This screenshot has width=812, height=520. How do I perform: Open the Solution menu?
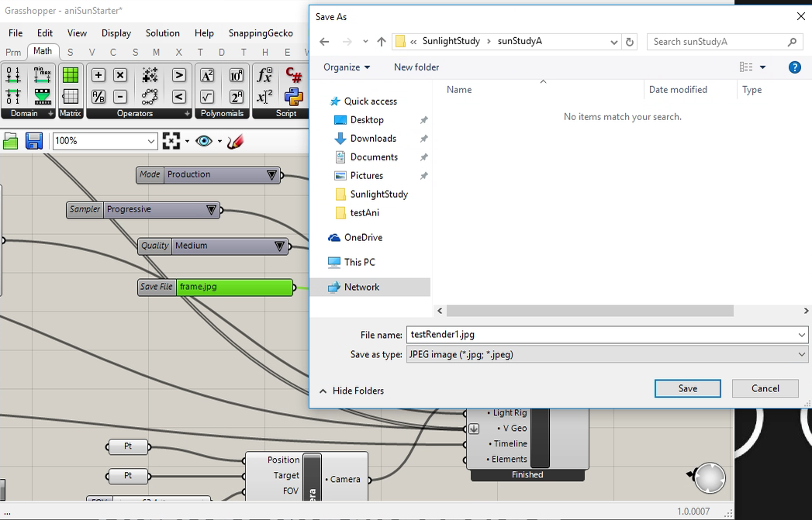click(163, 33)
